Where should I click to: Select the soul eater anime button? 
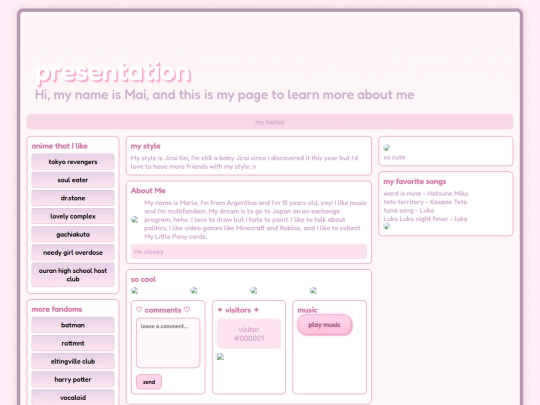click(x=73, y=180)
